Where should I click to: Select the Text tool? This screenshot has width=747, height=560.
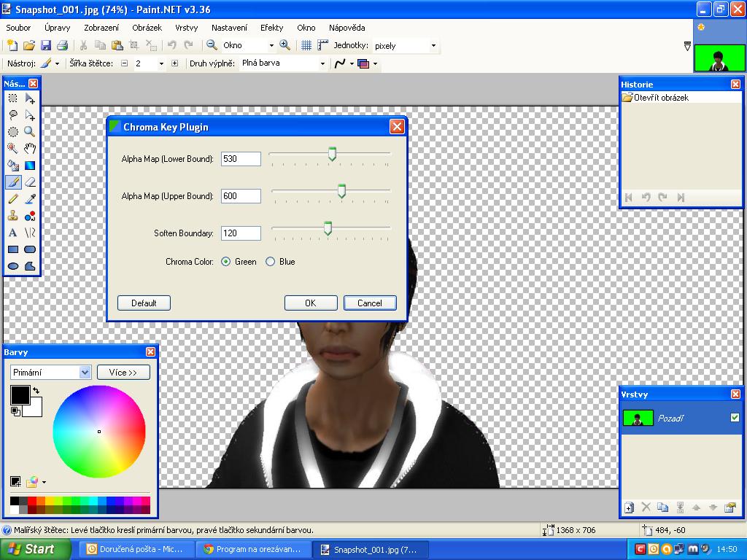pos(13,233)
